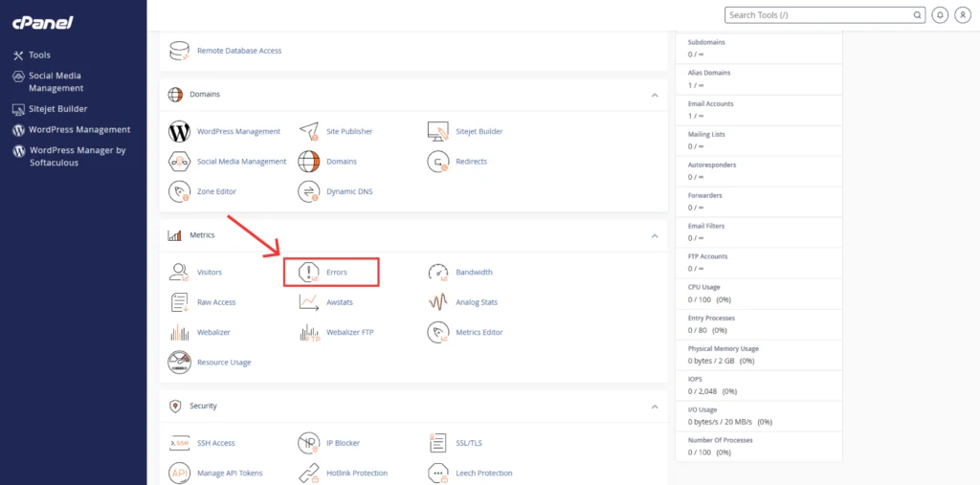Click the Zone Editor icon
Viewport: 980px width, 485px height.
tap(179, 191)
